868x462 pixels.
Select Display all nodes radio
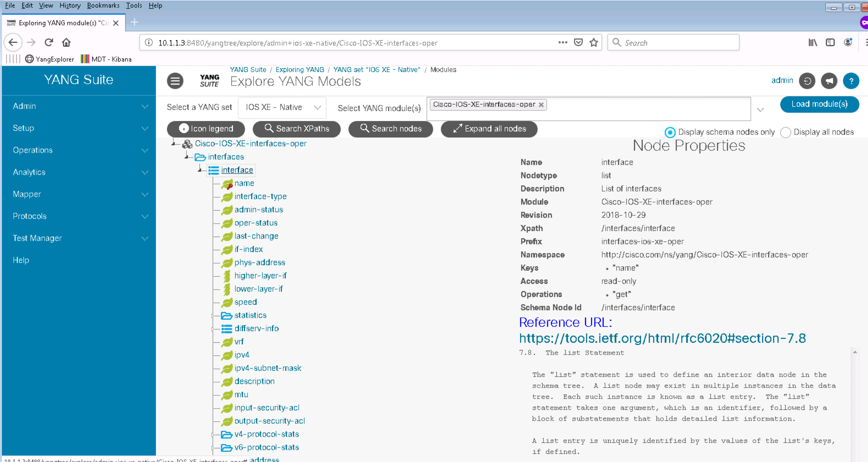[x=785, y=132]
